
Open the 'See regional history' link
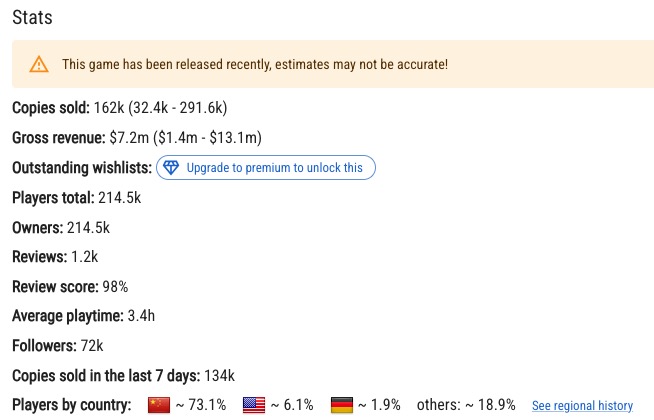pos(582,406)
